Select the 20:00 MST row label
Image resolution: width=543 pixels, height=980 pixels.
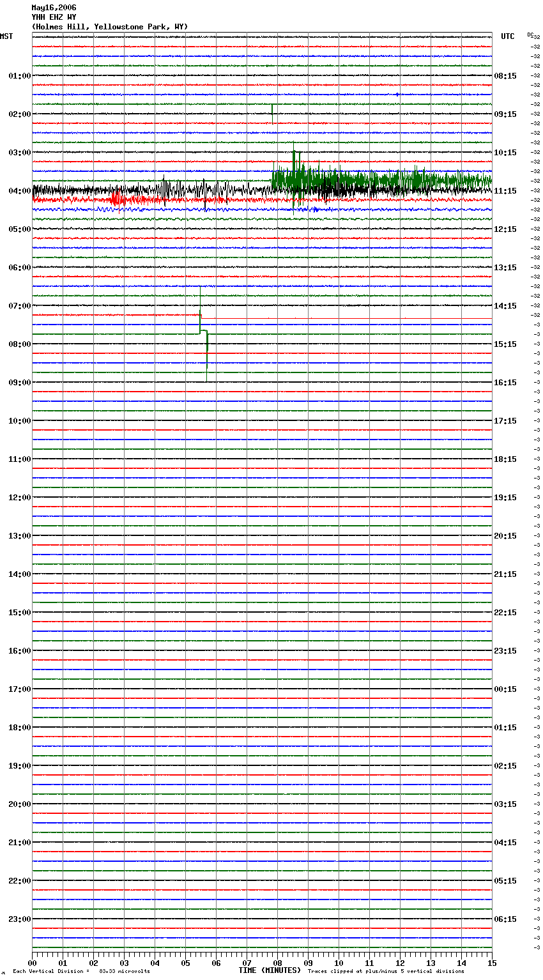[20, 804]
